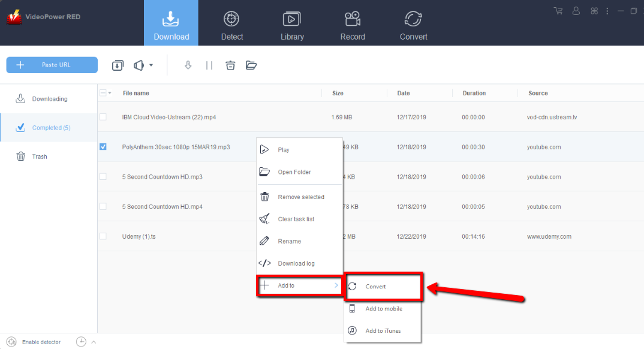
Task: Choose Convert from the Add to submenu
Action: tap(376, 287)
